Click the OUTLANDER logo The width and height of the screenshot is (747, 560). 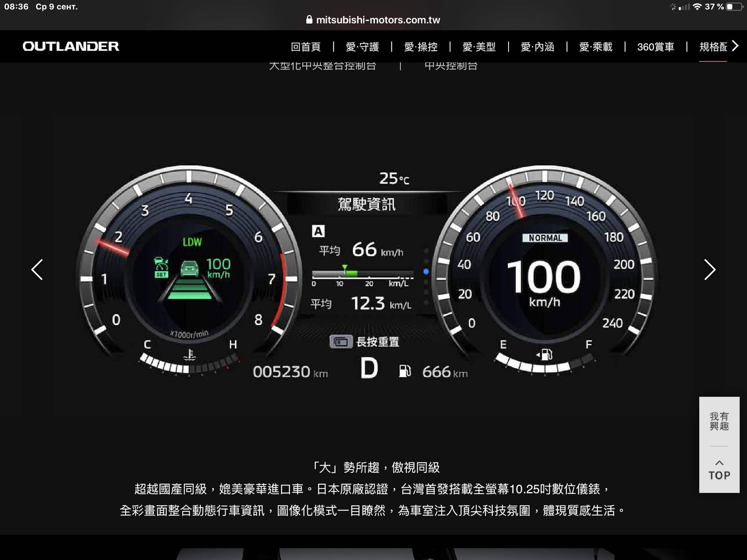click(x=71, y=46)
